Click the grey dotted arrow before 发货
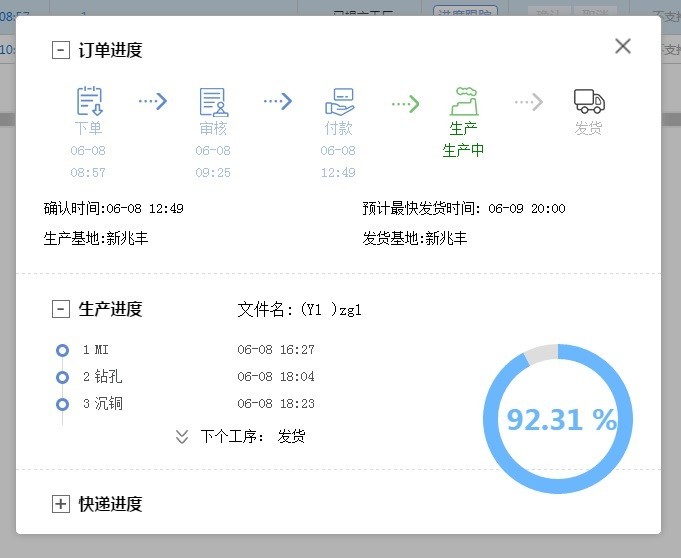 (x=529, y=102)
